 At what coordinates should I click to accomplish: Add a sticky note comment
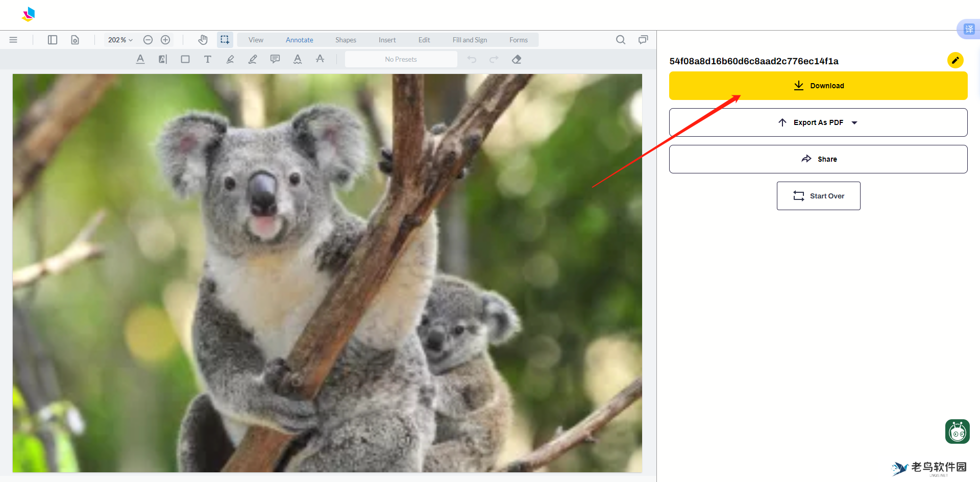(x=275, y=59)
